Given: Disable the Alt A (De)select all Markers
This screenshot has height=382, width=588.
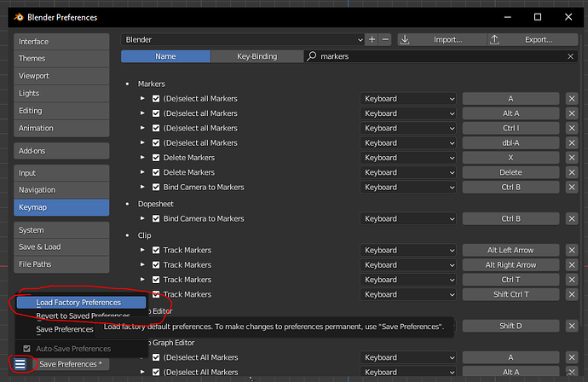Looking at the screenshot, I should [156, 113].
